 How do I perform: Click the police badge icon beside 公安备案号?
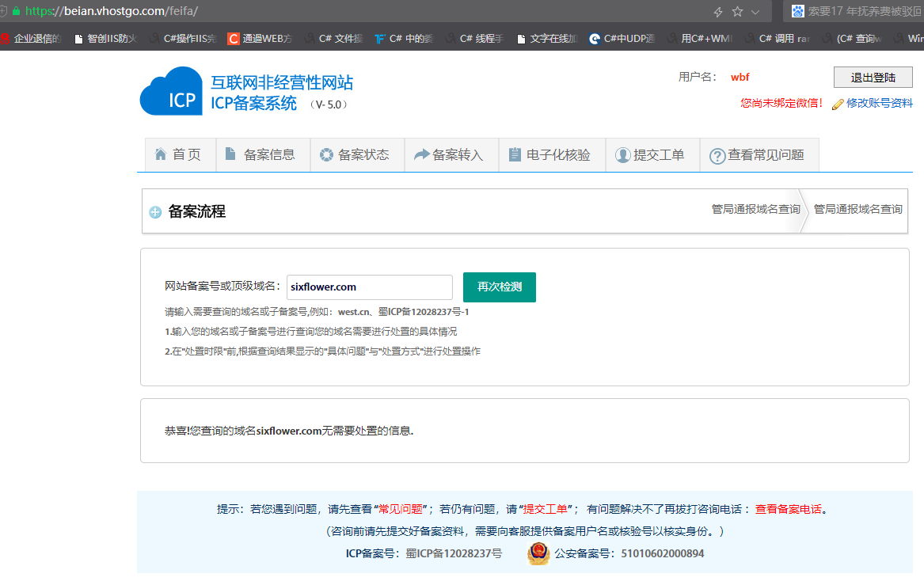[x=538, y=555]
